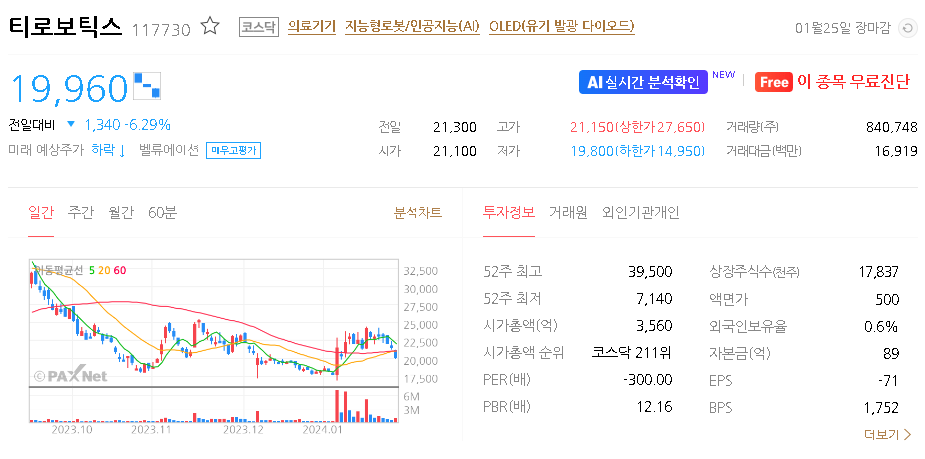The width and height of the screenshot is (925, 459).
Task: Click the 액면가 value 500
Action: (x=887, y=299)
